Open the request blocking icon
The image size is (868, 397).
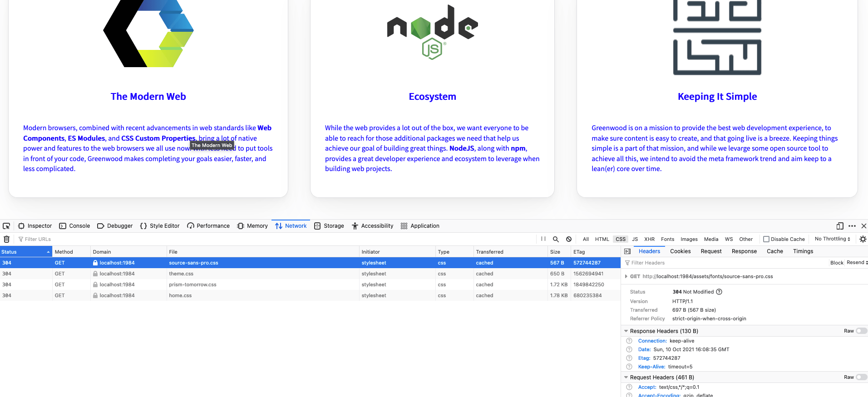click(569, 239)
